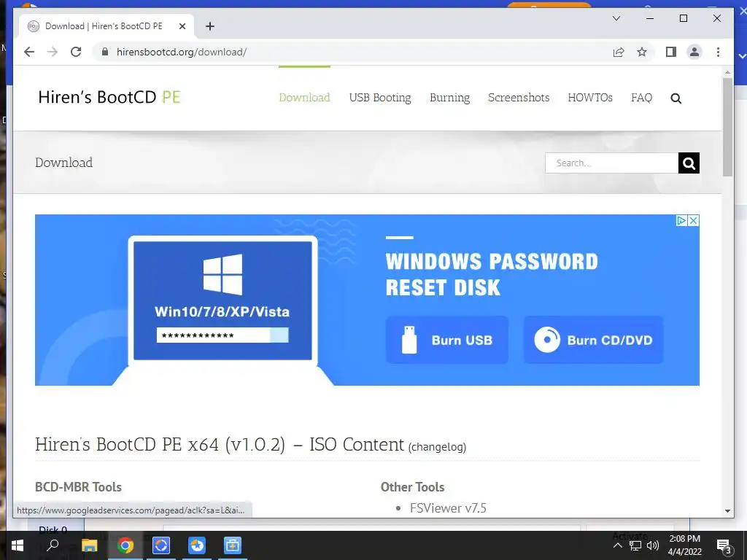The width and height of the screenshot is (747, 560).
Task: Click the 'Other Tools' heading
Action: point(413,487)
